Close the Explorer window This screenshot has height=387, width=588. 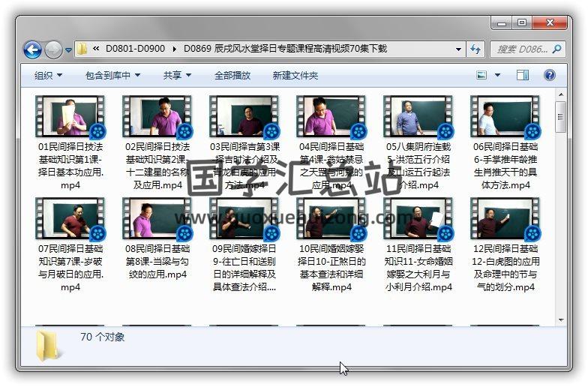click(x=549, y=22)
